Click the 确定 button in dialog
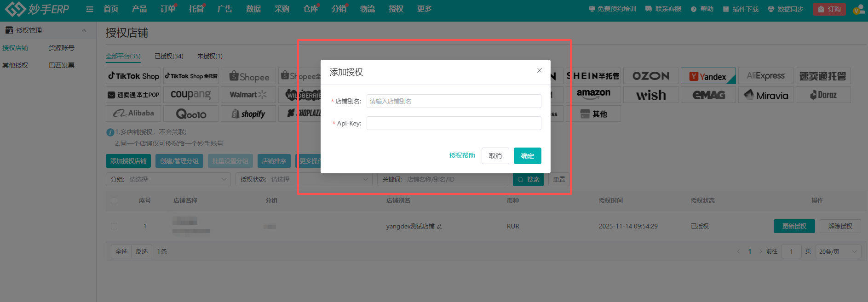This screenshot has height=302, width=868. tap(528, 156)
